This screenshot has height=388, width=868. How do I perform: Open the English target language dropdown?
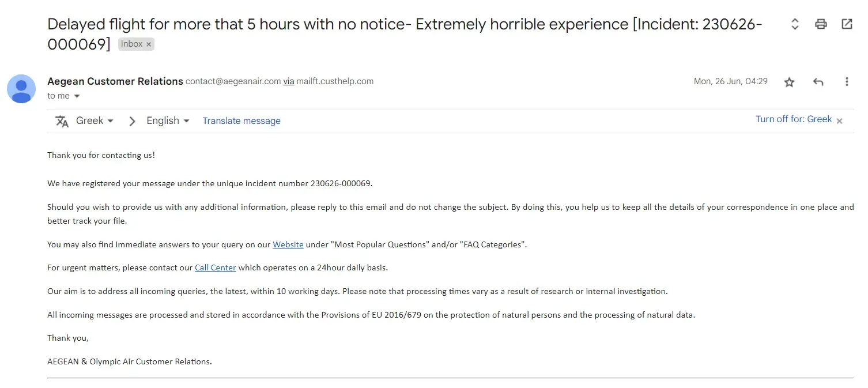[x=168, y=120]
